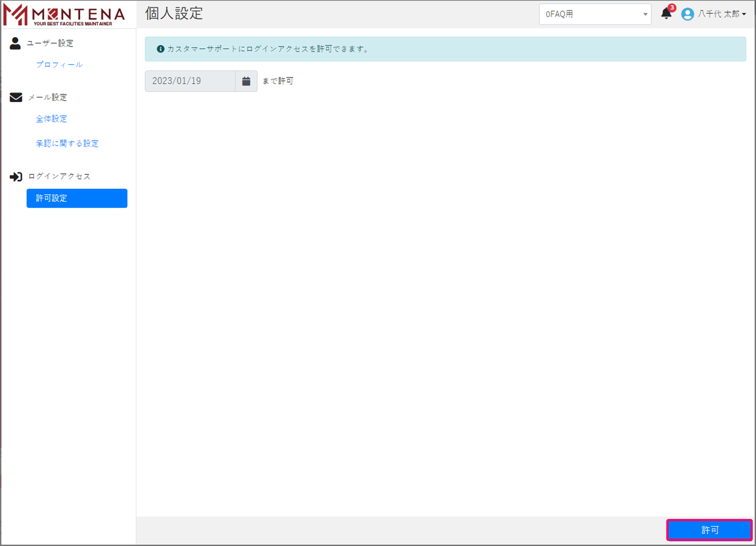The height and width of the screenshot is (546, 756).
Task: Click the メール設定 section heading
Action: pos(48,97)
